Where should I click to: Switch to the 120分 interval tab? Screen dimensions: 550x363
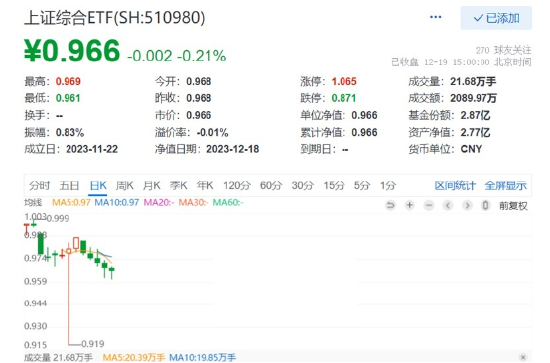point(237,185)
